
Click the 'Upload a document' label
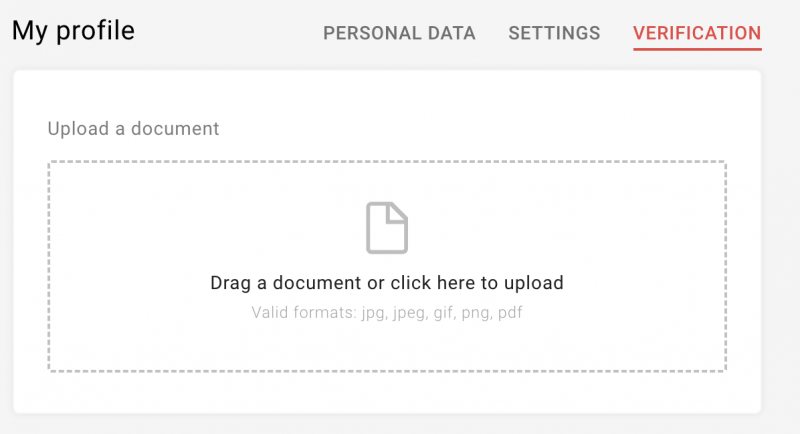tap(133, 129)
